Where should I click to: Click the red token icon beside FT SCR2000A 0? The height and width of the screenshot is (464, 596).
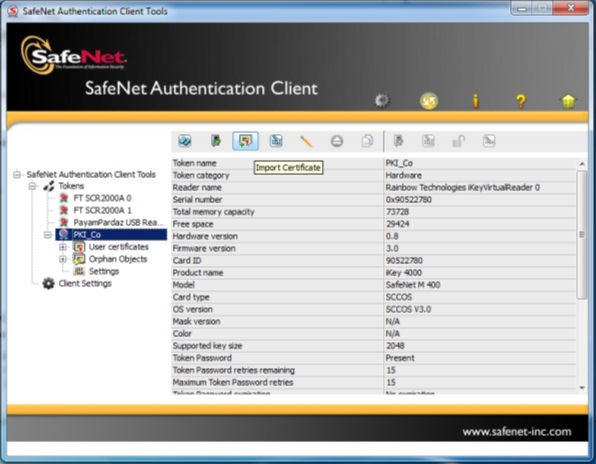(63, 198)
